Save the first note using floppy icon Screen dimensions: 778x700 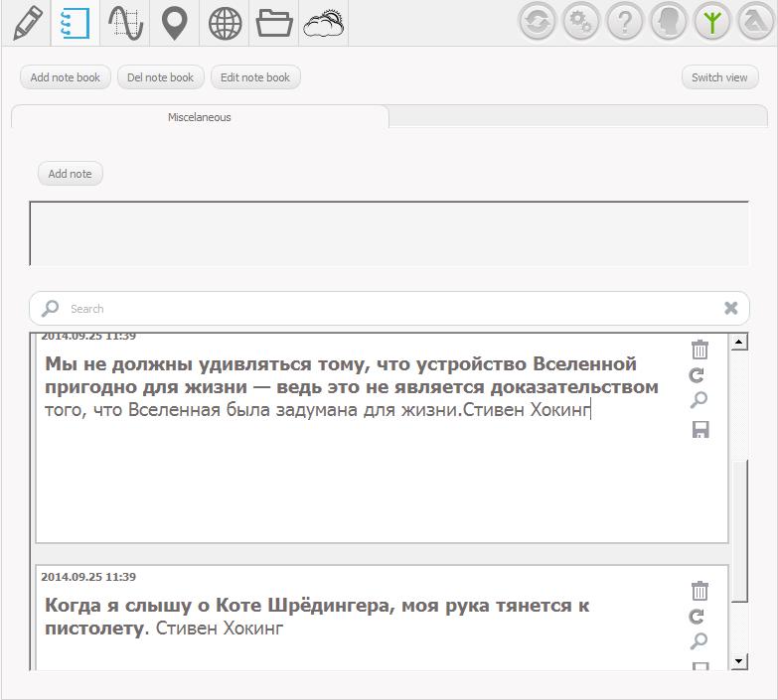tap(700, 430)
